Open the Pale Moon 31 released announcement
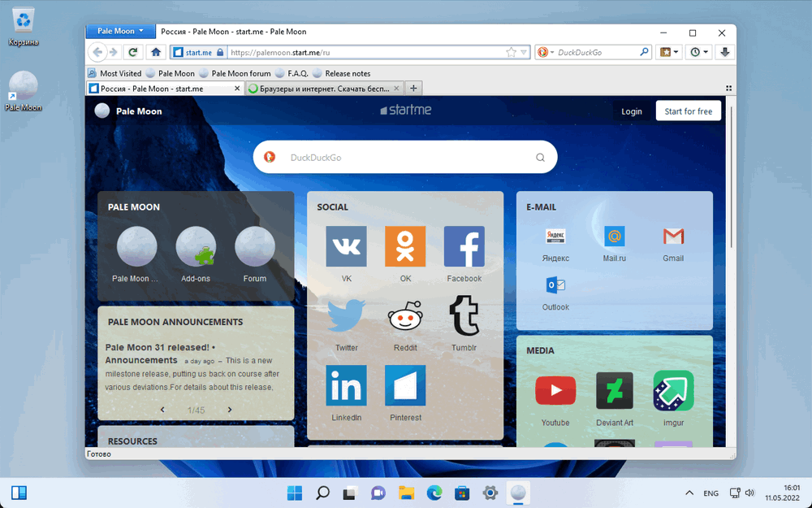This screenshot has width=812, height=508. click(160, 354)
